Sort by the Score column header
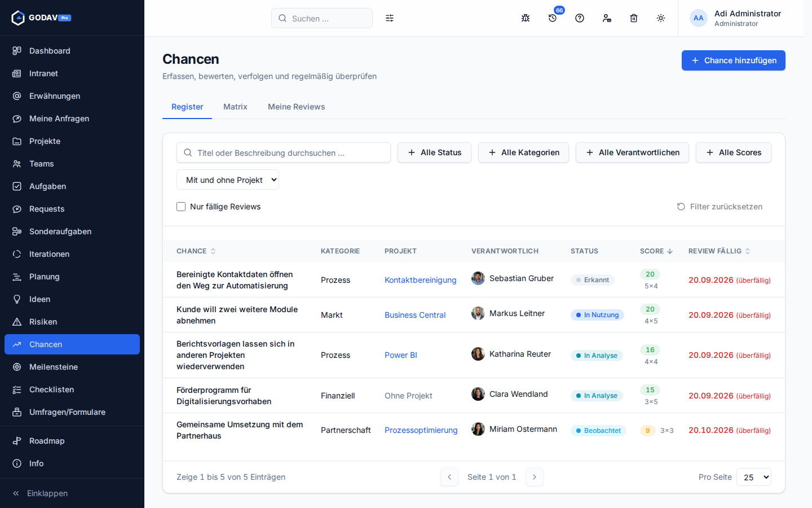Screen dimensions: 812x508 coord(656,251)
